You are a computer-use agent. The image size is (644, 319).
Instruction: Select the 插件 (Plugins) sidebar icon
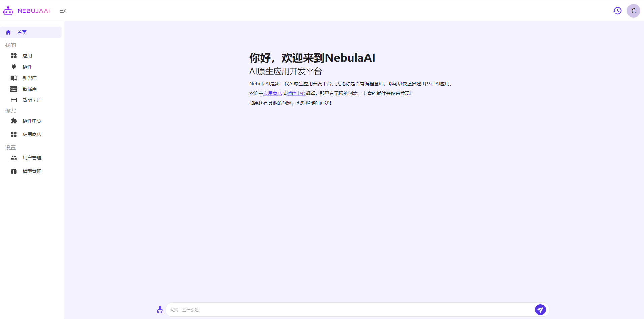pos(13,67)
